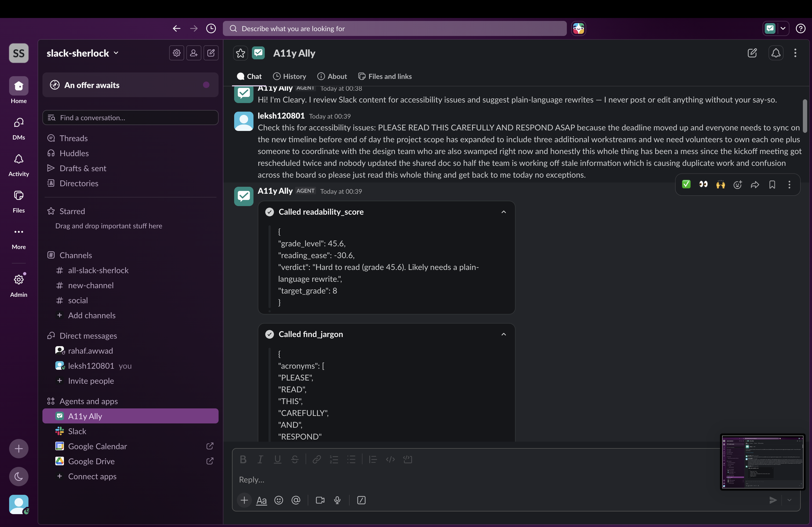Toggle inline code formatting
Screen dimensions: 812x527
[x=390, y=459]
